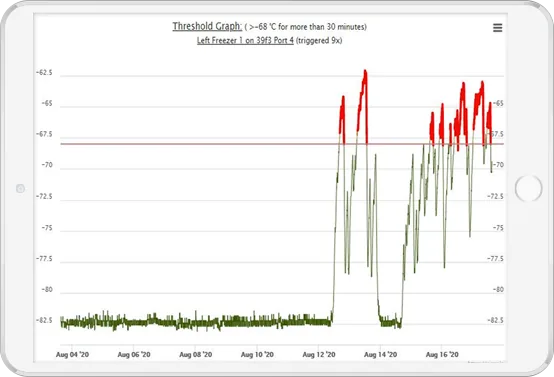Open the chart hamburger menu

497,28
